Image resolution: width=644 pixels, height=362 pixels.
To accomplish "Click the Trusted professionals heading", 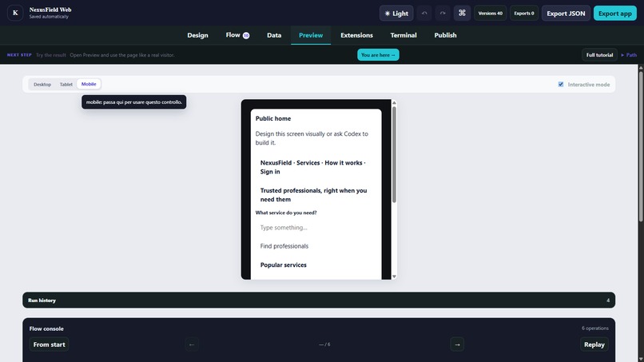I will pos(314,195).
